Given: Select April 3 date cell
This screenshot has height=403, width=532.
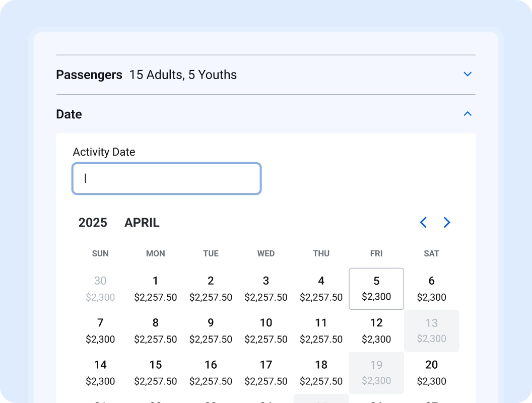Looking at the screenshot, I should 266,289.
